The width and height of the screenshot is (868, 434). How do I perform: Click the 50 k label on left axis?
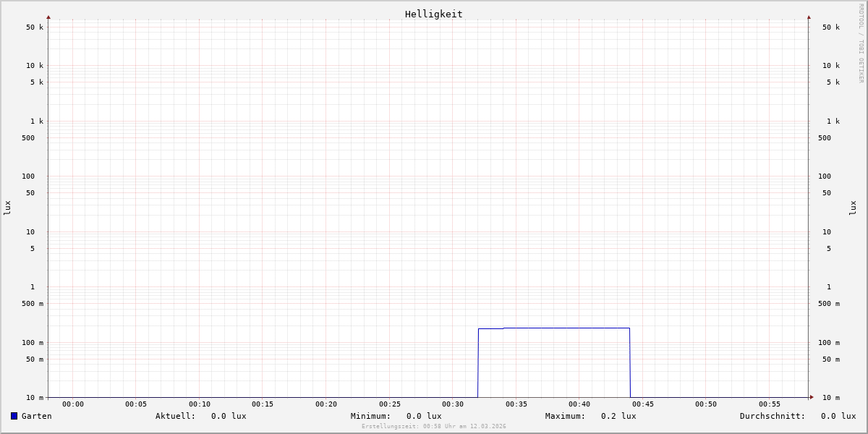(35, 27)
